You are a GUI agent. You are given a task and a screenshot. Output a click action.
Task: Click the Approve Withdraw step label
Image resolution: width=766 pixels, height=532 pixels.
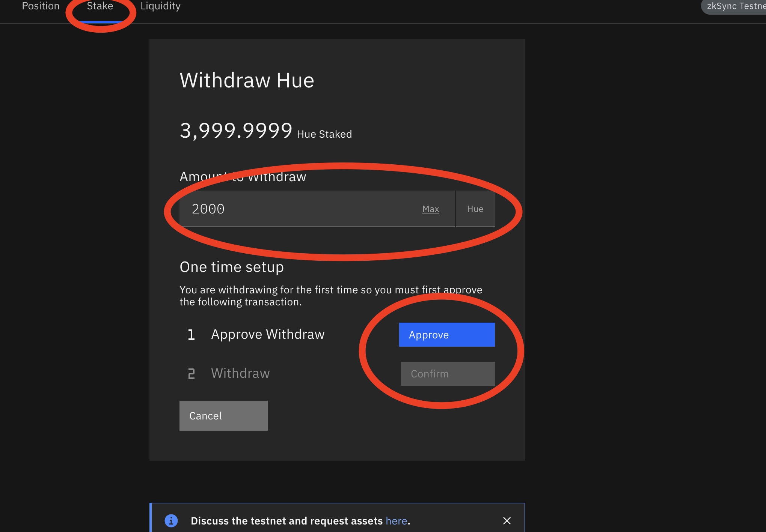(268, 334)
